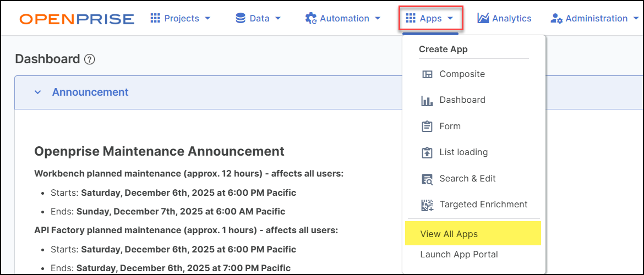Click the Dashboard bar-chart icon in menu

click(427, 101)
